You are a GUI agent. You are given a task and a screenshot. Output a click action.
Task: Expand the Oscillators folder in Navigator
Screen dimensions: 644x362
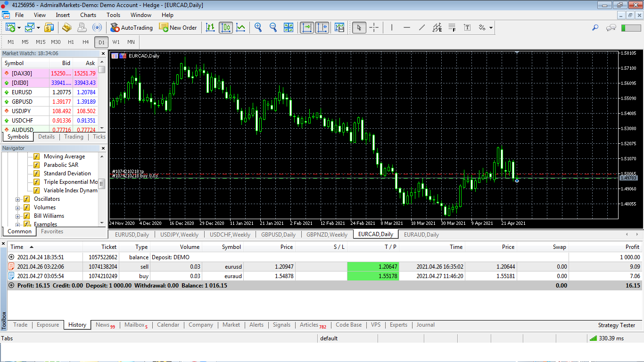coord(18,199)
